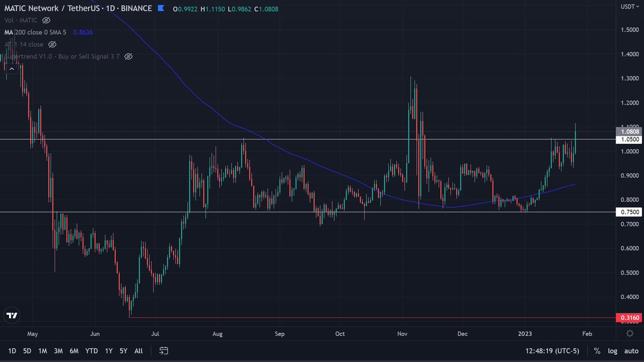Select the 1D time range

(x=12, y=351)
